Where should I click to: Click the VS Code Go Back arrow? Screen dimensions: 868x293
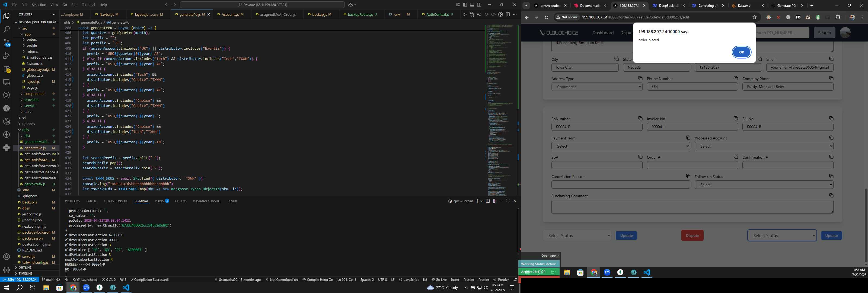click(x=167, y=5)
